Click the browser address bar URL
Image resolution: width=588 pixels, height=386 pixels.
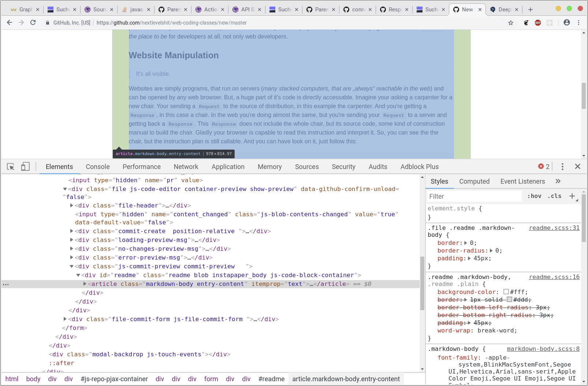tap(171, 23)
